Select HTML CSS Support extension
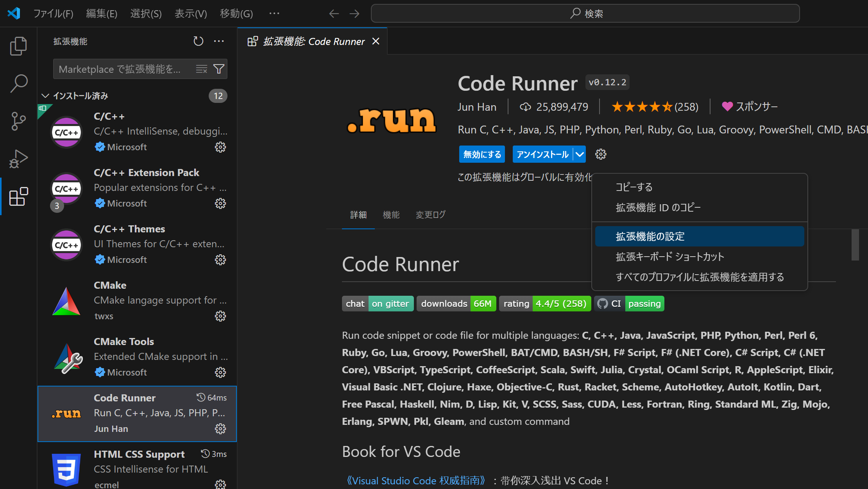This screenshot has width=868, height=489. click(x=137, y=466)
